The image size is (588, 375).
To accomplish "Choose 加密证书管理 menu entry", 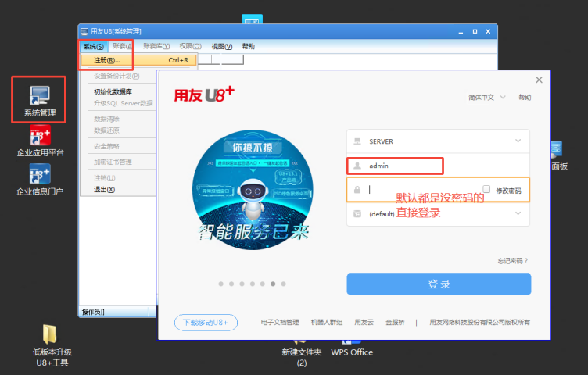I will pos(113,162).
